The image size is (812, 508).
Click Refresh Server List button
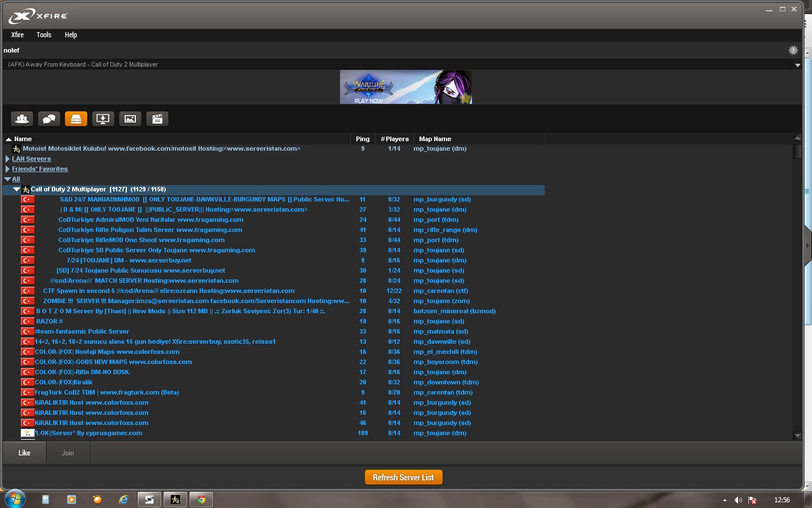[404, 478]
